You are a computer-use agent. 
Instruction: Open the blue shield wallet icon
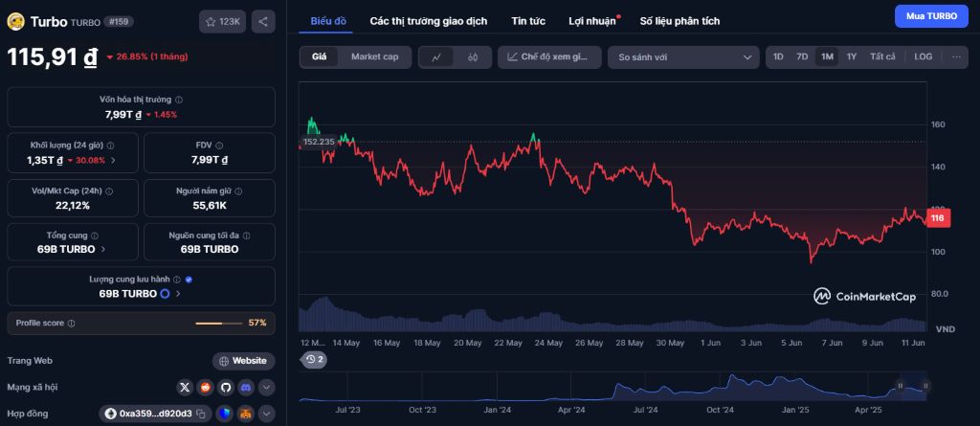(x=226, y=414)
